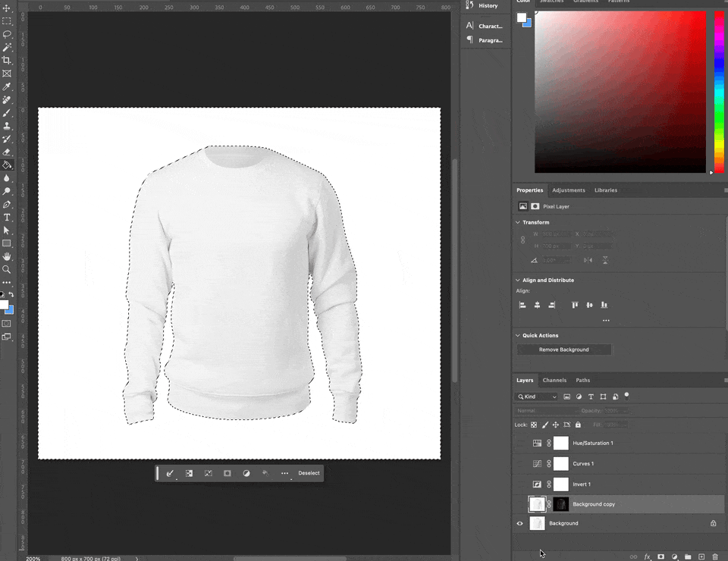Viewport: 728px width, 561px height.
Task: Click Transform Selection in contextual taskbar
Action: coord(208,473)
